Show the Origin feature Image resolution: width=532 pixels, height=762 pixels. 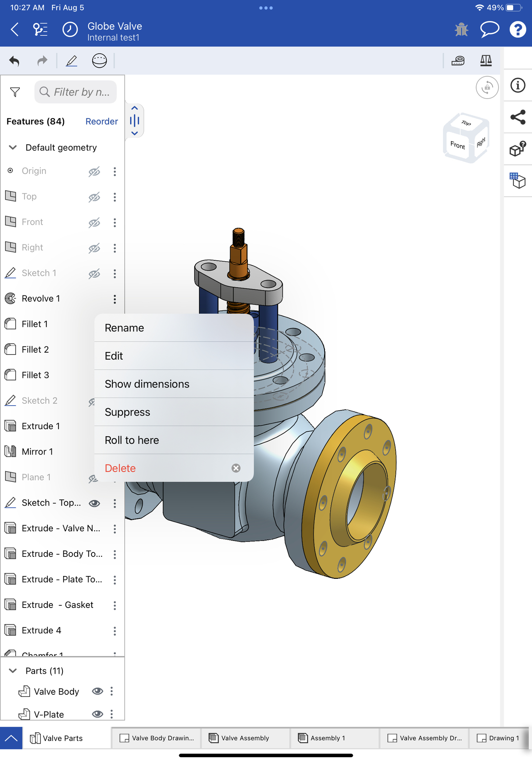[x=94, y=171]
